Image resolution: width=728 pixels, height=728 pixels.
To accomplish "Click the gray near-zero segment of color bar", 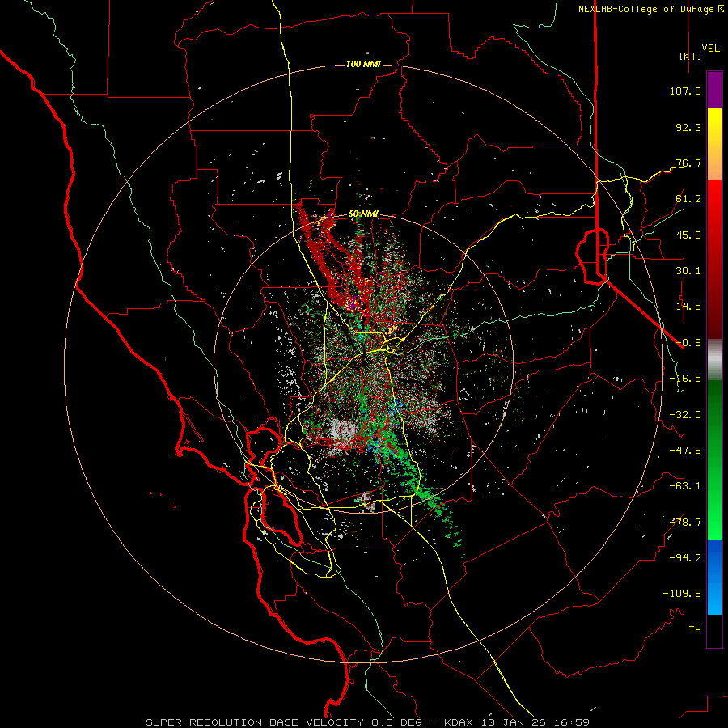I will (x=714, y=360).
